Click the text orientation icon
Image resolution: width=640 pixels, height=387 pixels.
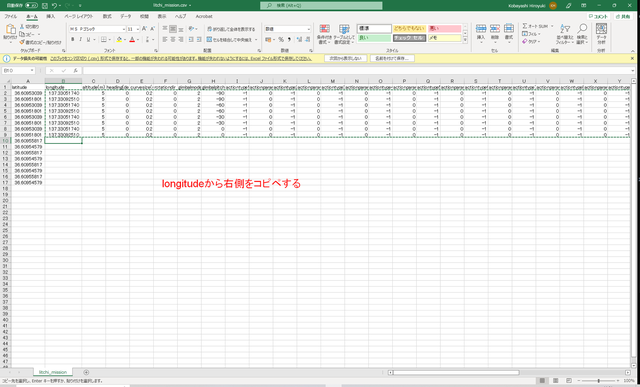tap(191, 29)
